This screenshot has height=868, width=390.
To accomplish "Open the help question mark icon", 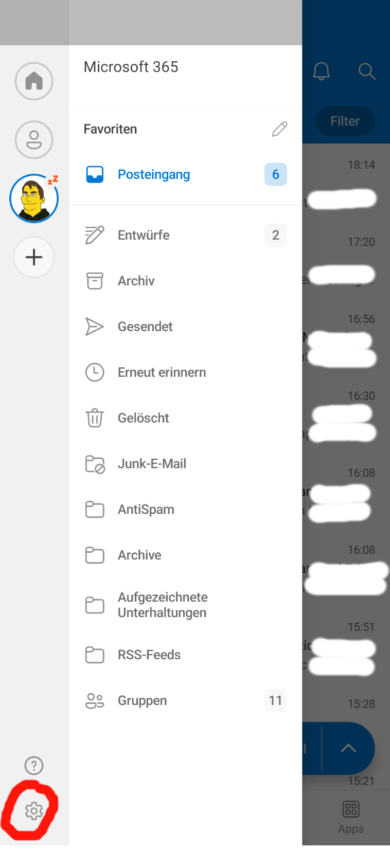I will 34,766.
